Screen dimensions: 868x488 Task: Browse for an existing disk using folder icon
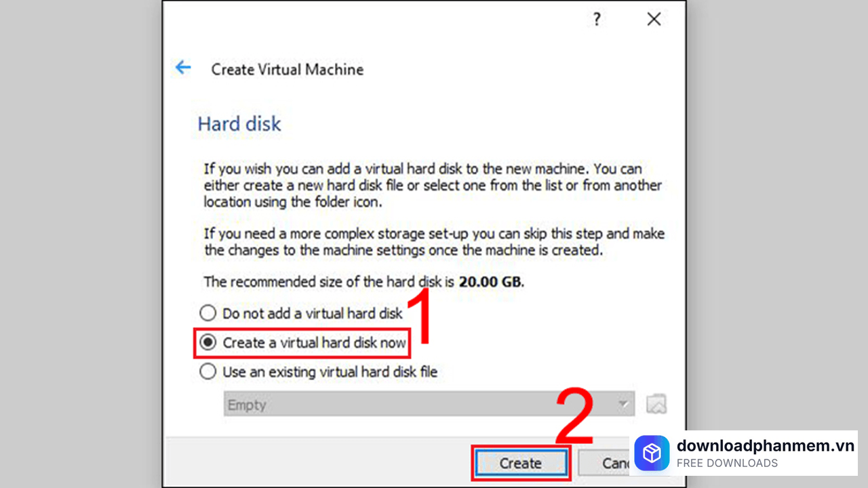pos(655,403)
